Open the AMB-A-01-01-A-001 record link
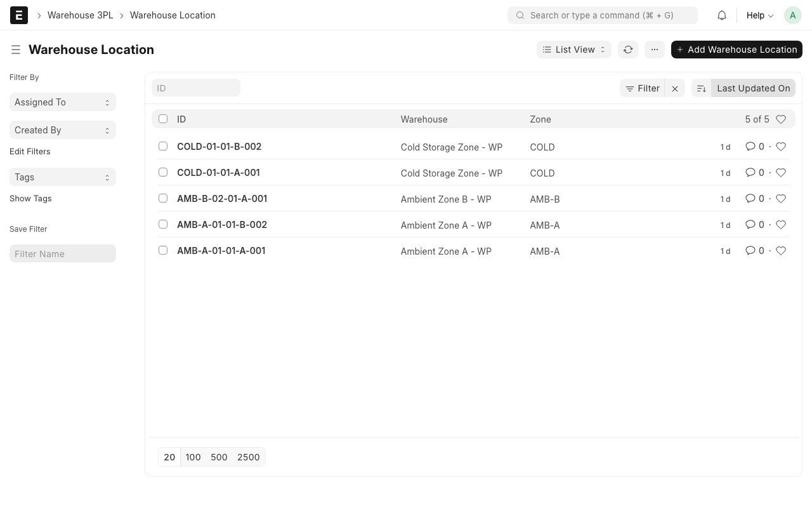812x508 pixels. click(x=221, y=251)
